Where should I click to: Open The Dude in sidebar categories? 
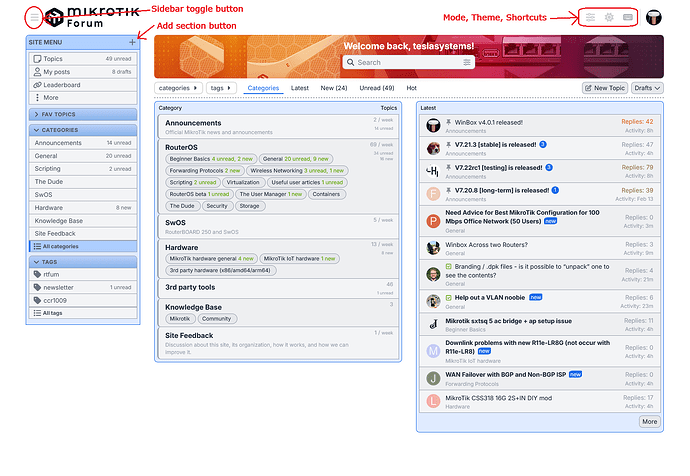[x=83, y=182]
